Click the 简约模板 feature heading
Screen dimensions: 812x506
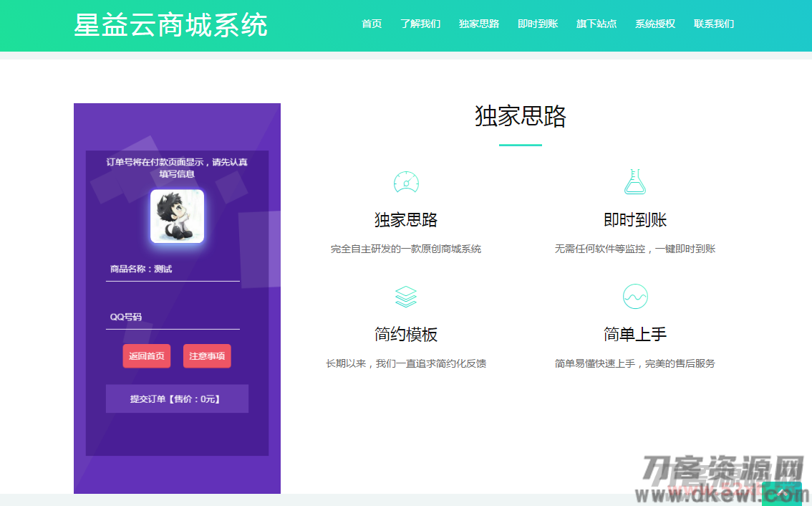tap(406, 335)
